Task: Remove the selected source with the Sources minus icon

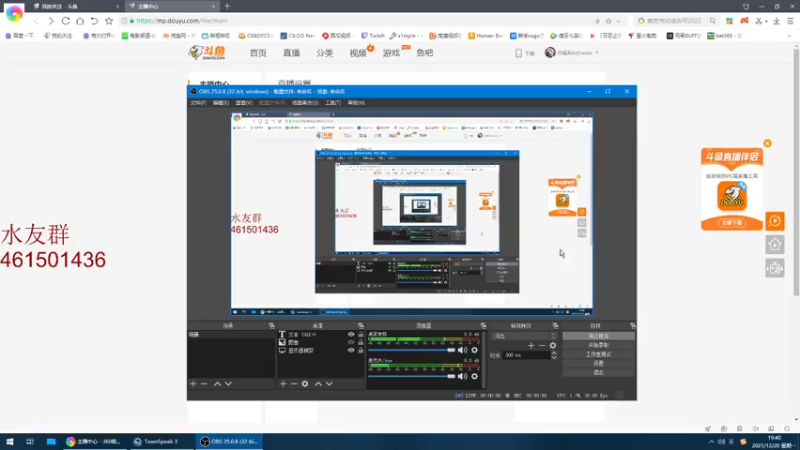Action: 294,384
